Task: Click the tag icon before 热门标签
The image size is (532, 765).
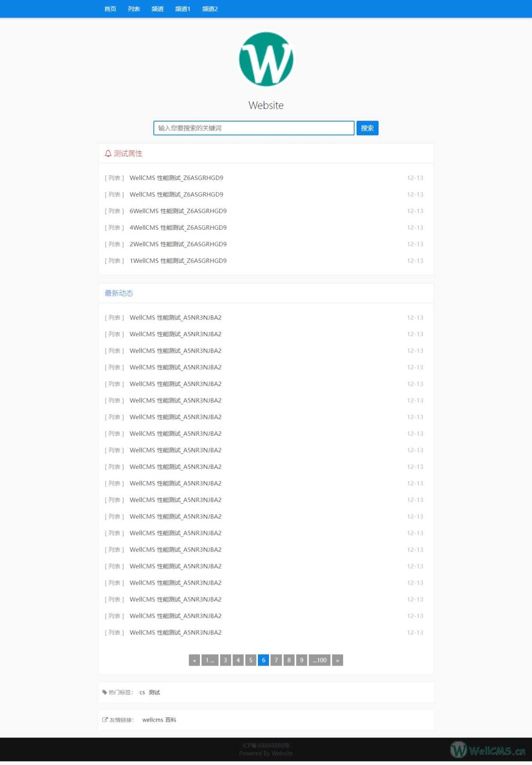Action: (x=104, y=692)
